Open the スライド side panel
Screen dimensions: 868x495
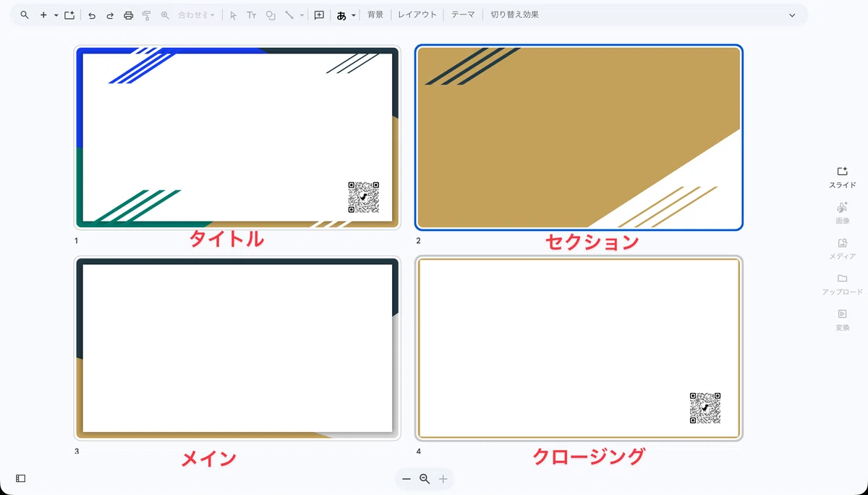(842, 177)
